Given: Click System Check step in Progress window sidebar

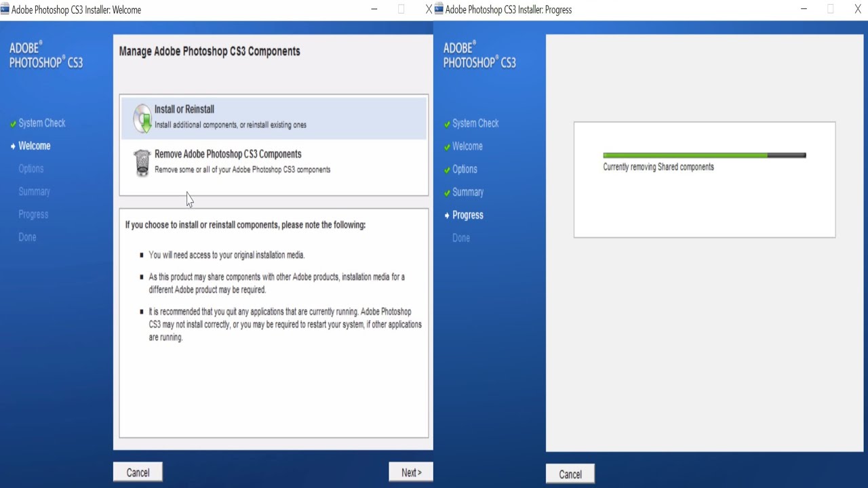Looking at the screenshot, I should pyautogui.click(x=475, y=123).
